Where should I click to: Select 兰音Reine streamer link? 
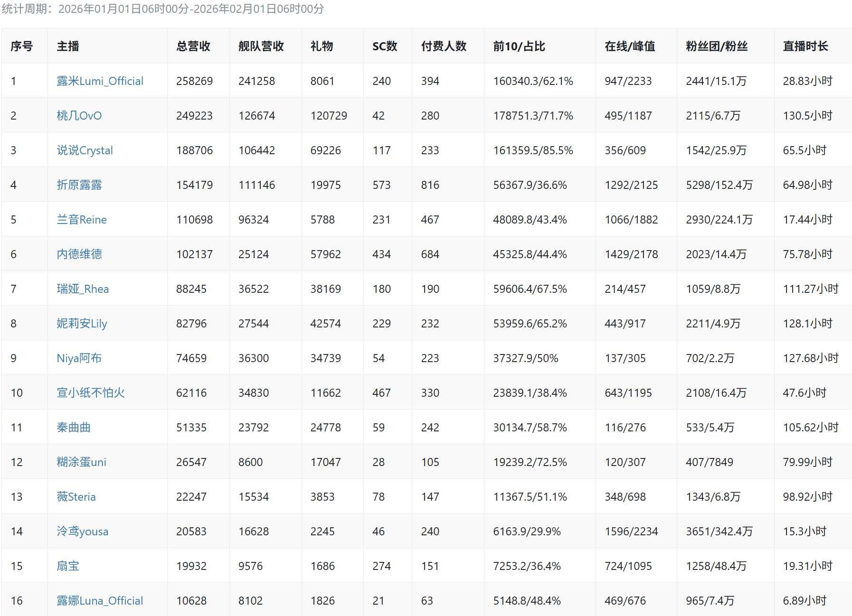(x=81, y=220)
